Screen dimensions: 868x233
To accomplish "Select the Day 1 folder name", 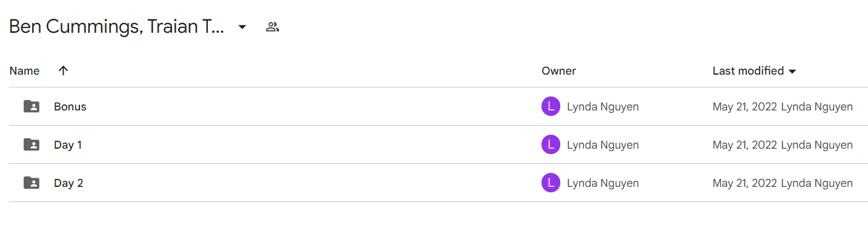I will [68, 145].
